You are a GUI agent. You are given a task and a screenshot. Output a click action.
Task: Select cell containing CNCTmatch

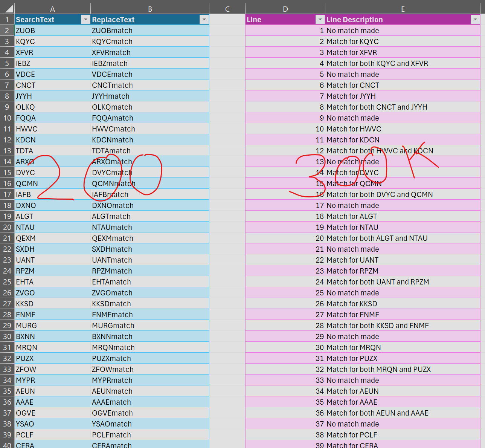pos(150,85)
